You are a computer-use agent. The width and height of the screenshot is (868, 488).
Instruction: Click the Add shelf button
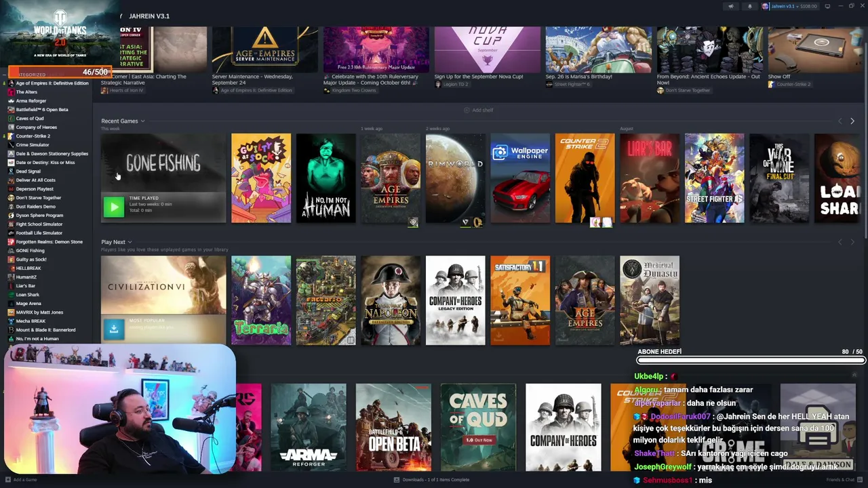479,110
